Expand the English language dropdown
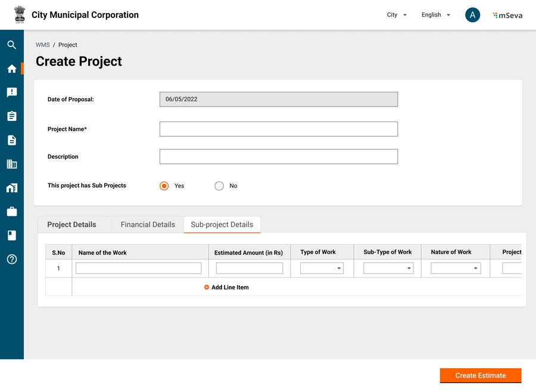This screenshot has width=536, height=392. pyautogui.click(x=435, y=15)
